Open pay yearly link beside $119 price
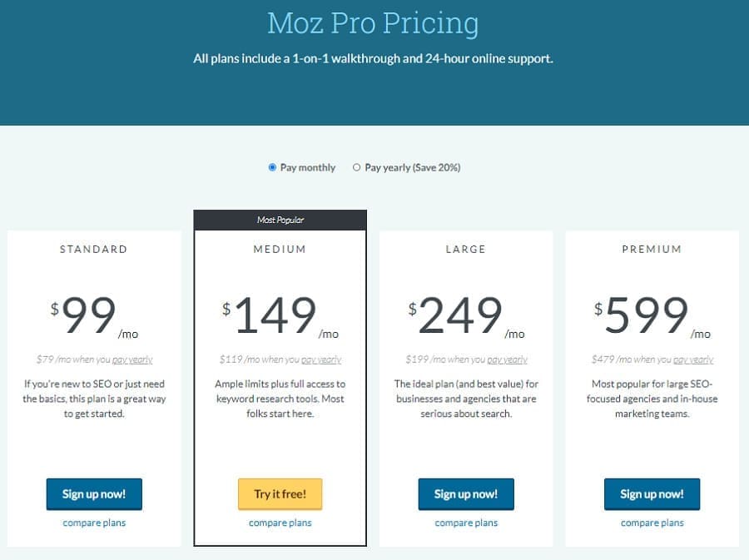Image resolution: width=749 pixels, height=560 pixels. click(x=321, y=360)
